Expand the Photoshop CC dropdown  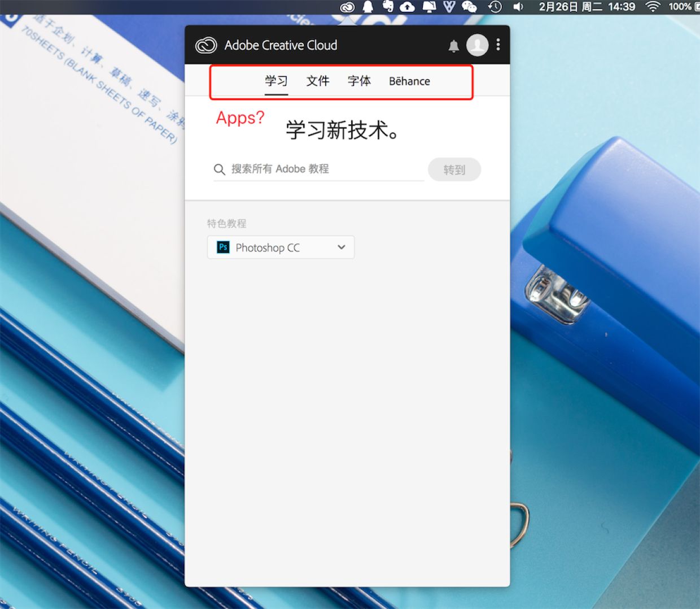click(x=281, y=247)
